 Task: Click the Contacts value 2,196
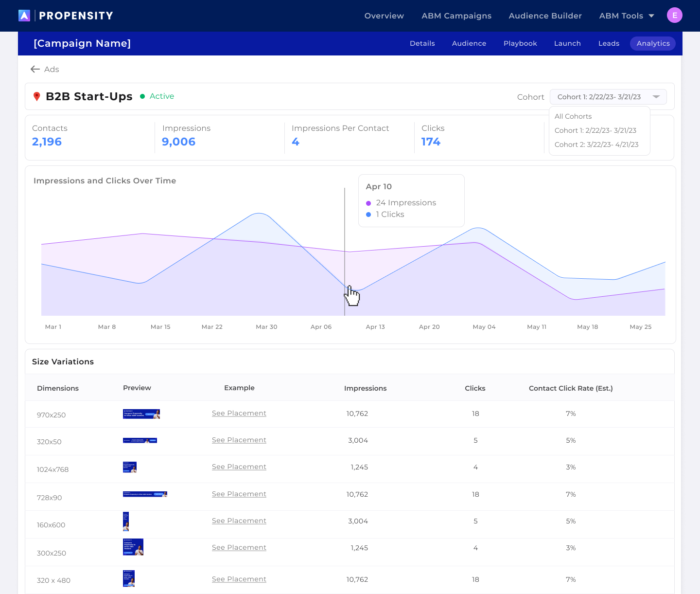pyautogui.click(x=47, y=142)
